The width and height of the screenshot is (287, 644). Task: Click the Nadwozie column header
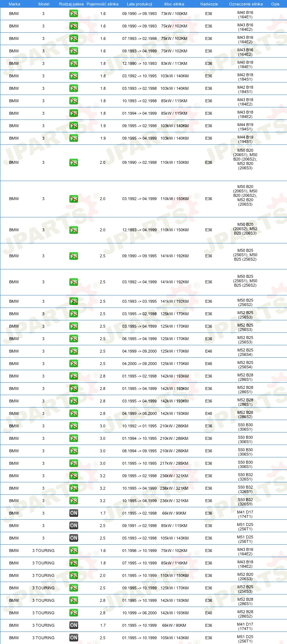tap(209, 4)
